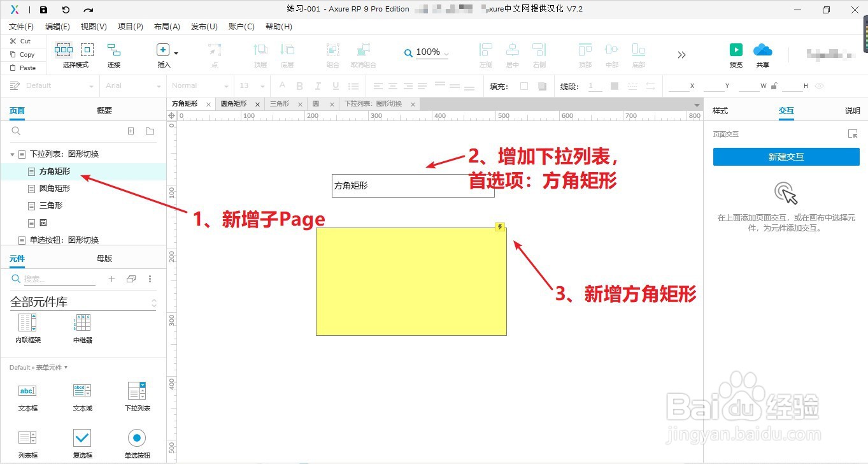Viewport: 868px width, 464px height.
Task: Close the 圆角矩形 canvas tab
Action: coord(257,104)
